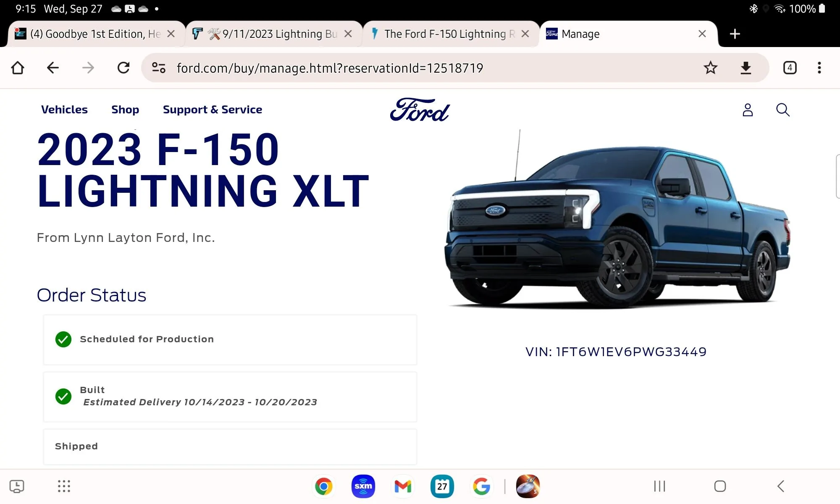840x504 pixels.
Task: Tap the edge panel handle on right side
Action: coord(837,176)
